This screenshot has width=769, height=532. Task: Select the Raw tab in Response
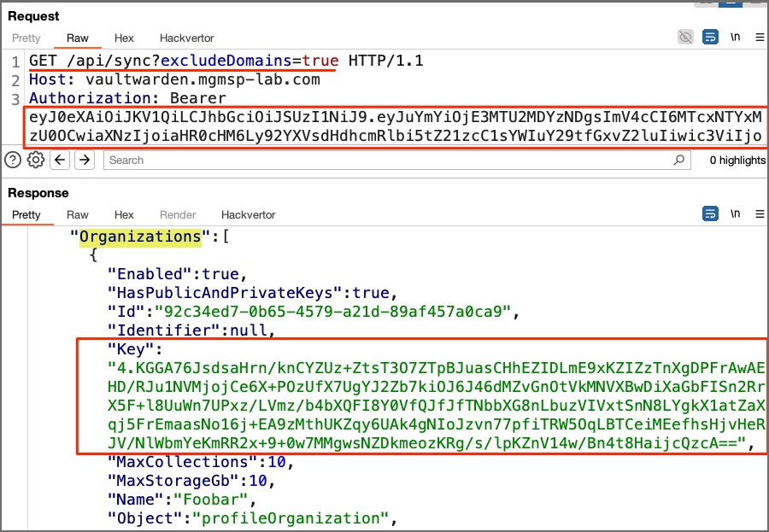click(x=78, y=215)
